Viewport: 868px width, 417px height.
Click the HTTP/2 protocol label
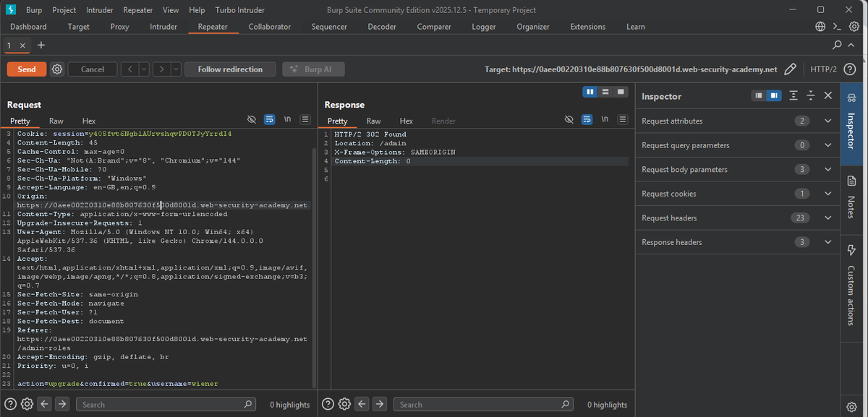(x=824, y=69)
